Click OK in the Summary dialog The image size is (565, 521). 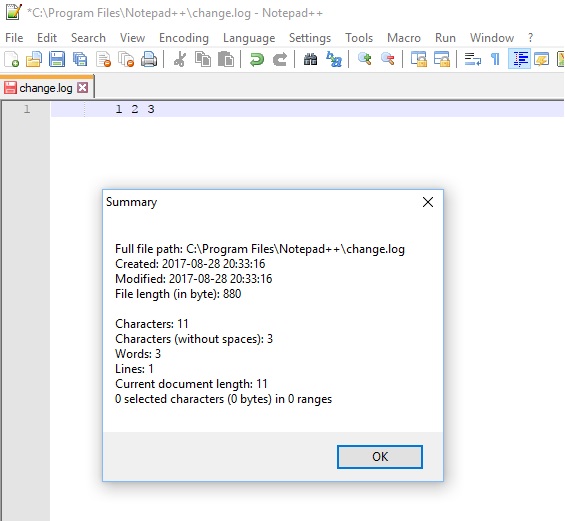click(380, 457)
